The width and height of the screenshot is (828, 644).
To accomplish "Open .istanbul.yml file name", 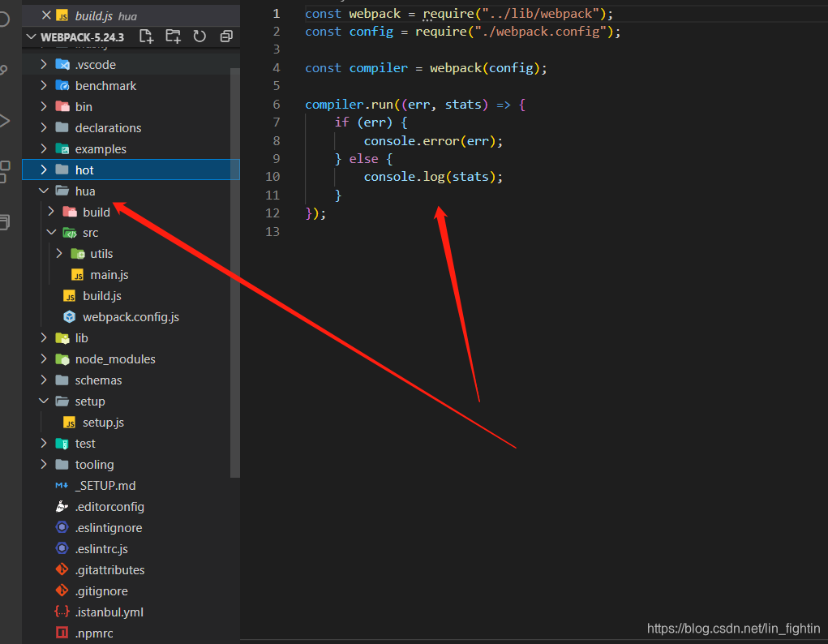I will tap(109, 612).
